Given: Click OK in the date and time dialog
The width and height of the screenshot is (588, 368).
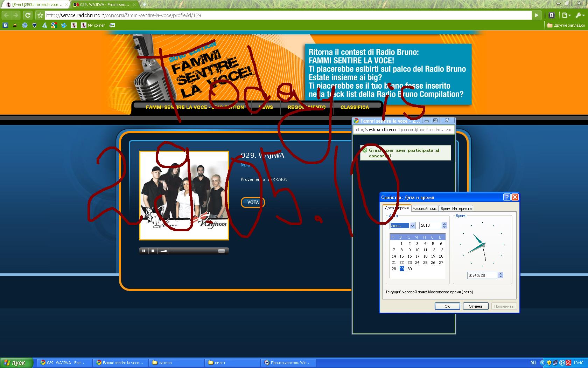Looking at the screenshot, I should 447,306.
